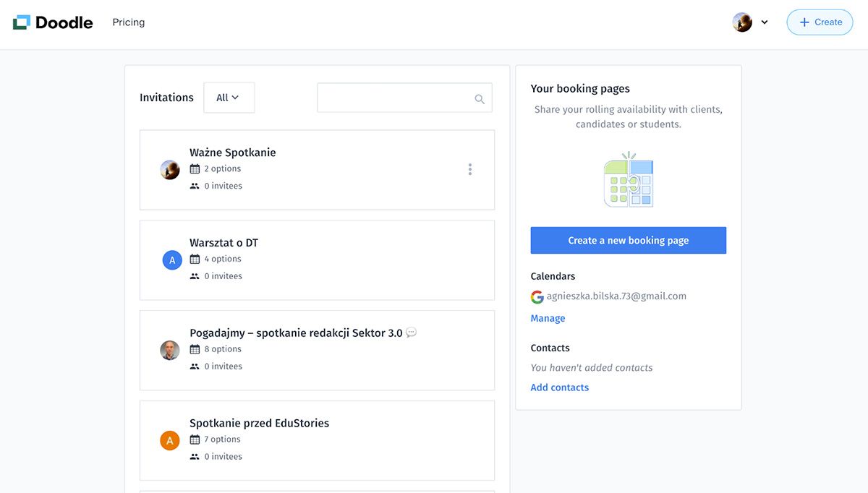
Task: Click the Add contacts link
Action: tap(559, 387)
